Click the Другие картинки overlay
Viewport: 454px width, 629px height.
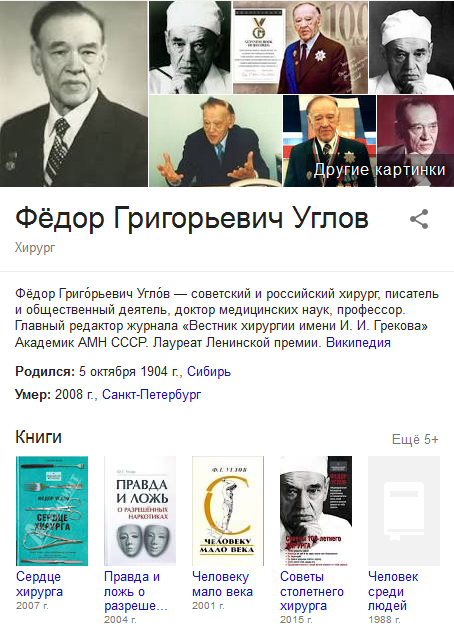pos(379,170)
